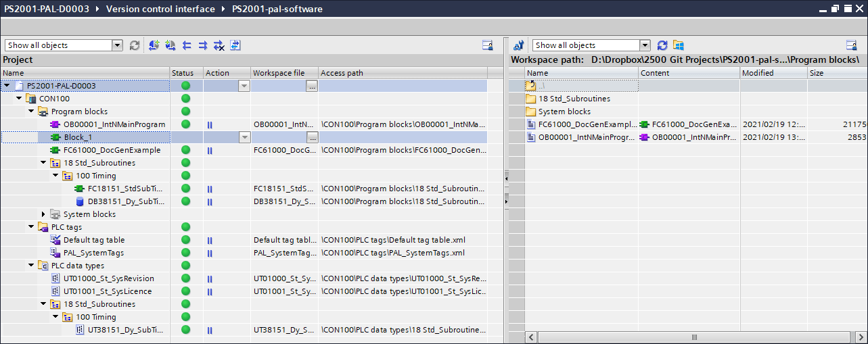Click the Access path column header
The width and height of the screenshot is (868, 344).
[x=403, y=73]
